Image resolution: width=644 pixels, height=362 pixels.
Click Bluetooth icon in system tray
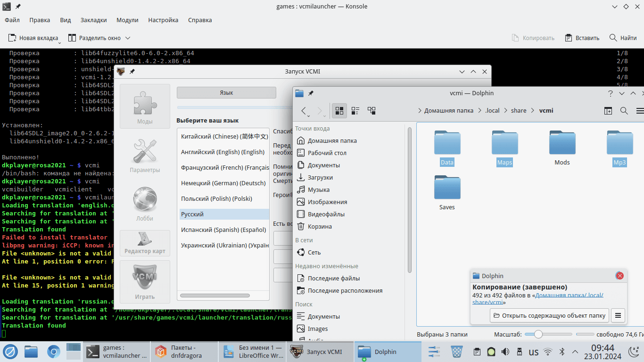(x=562, y=352)
